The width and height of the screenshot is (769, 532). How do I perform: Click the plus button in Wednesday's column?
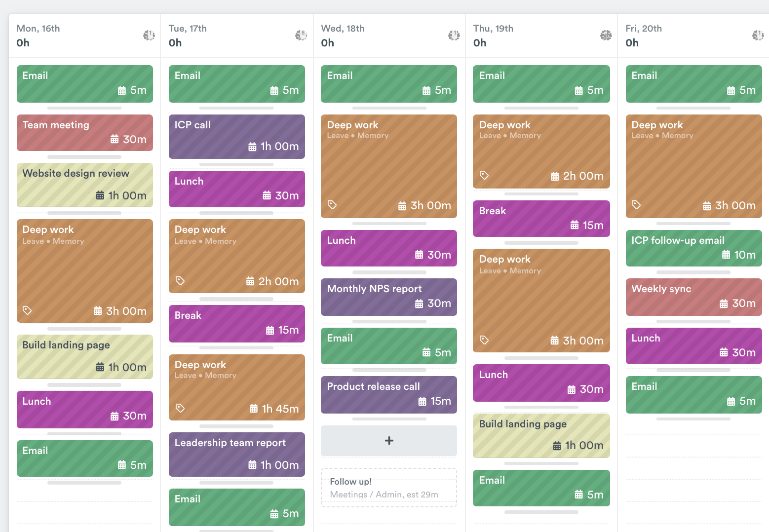(388, 440)
